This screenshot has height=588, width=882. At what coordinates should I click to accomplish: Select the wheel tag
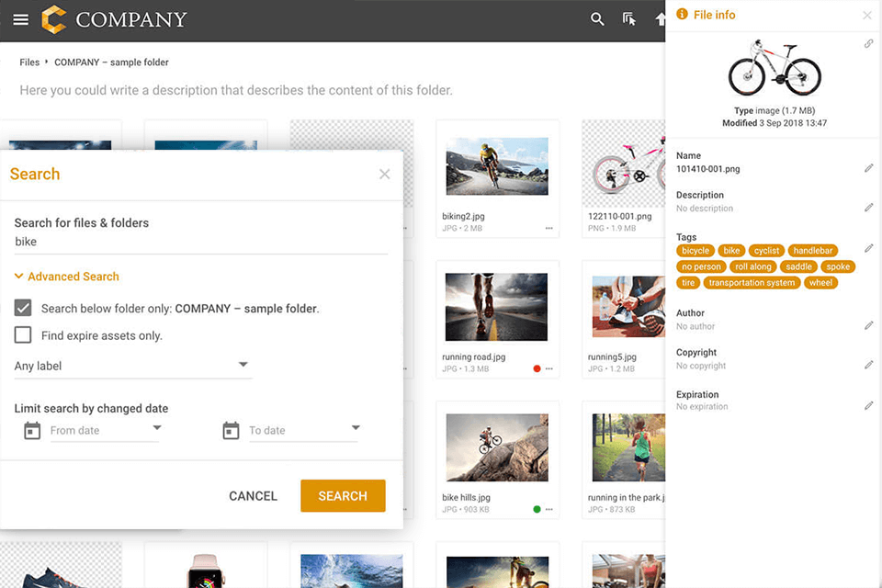point(820,282)
